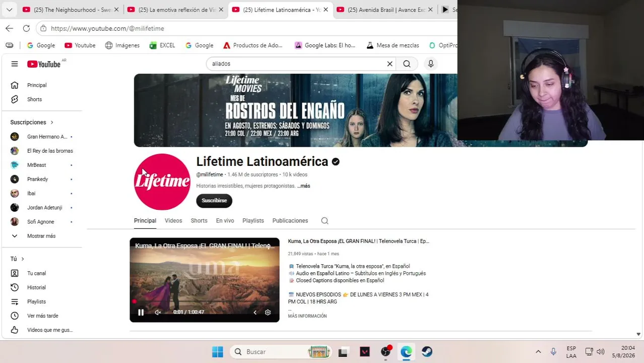Reload the page with refresh icon

click(26, 28)
